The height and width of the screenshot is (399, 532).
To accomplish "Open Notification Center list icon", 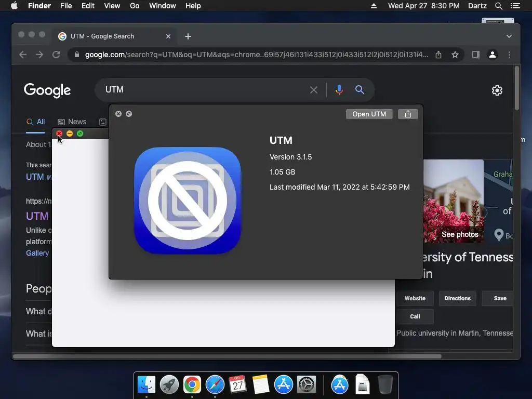I will pyautogui.click(x=515, y=6).
